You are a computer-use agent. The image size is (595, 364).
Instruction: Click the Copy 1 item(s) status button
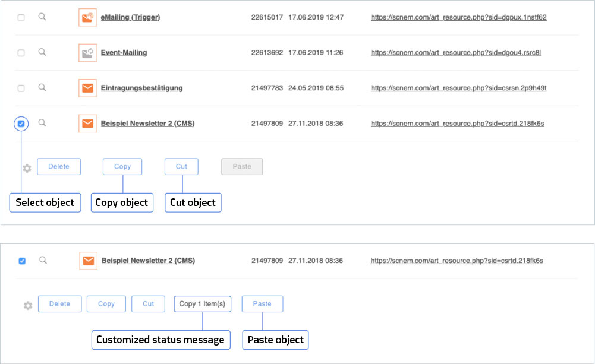pyautogui.click(x=202, y=304)
